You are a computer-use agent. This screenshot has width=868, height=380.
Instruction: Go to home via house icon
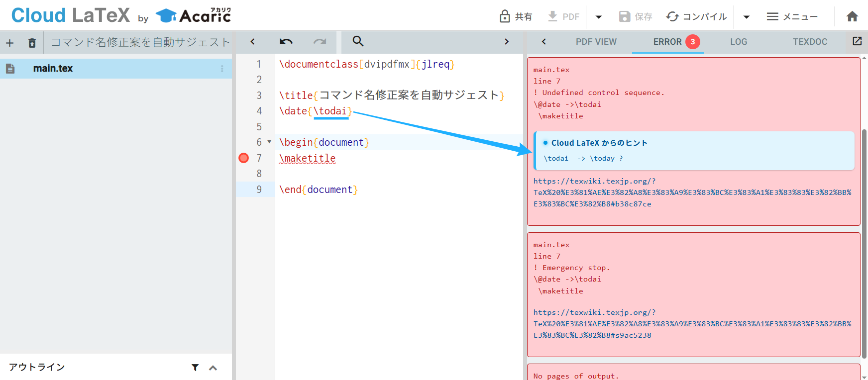852,16
